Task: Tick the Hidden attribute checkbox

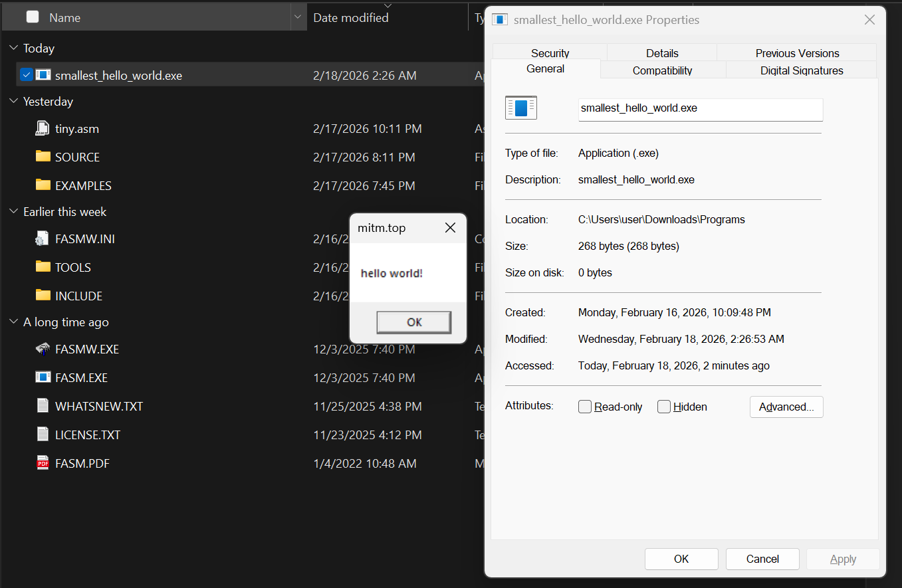Action: pyautogui.click(x=664, y=407)
